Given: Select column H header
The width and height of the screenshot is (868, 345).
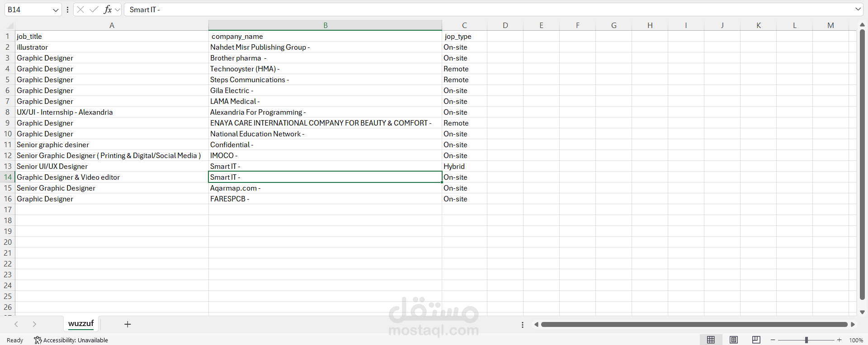Looking at the screenshot, I should click(x=650, y=25).
